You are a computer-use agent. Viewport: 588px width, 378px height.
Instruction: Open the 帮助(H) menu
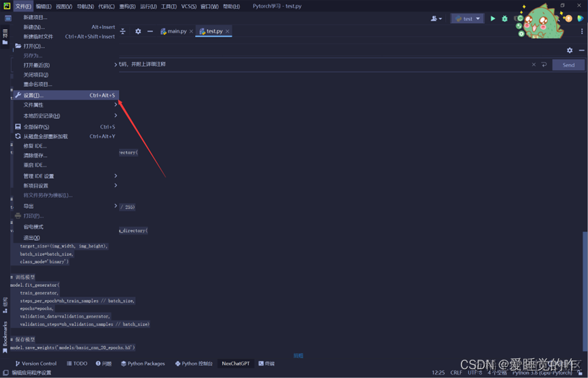point(231,6)
